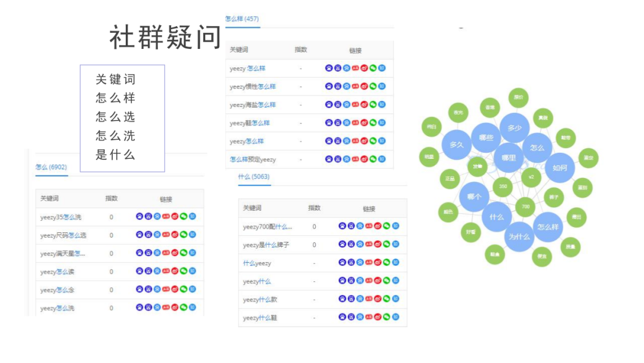Click the 哪里 blue bubble
Viewport: 644px width, 363px height.
(x=509, y=158)
